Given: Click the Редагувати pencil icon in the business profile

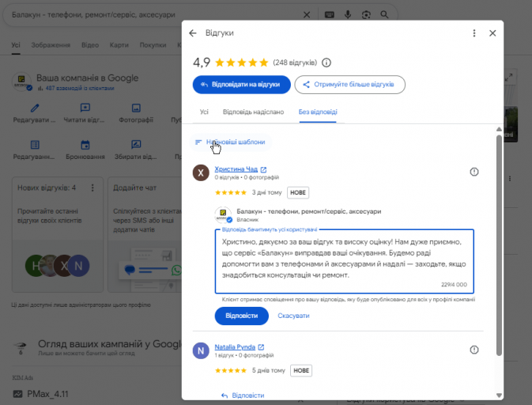Looking at the screenshot, I should [x=34, y=108].
